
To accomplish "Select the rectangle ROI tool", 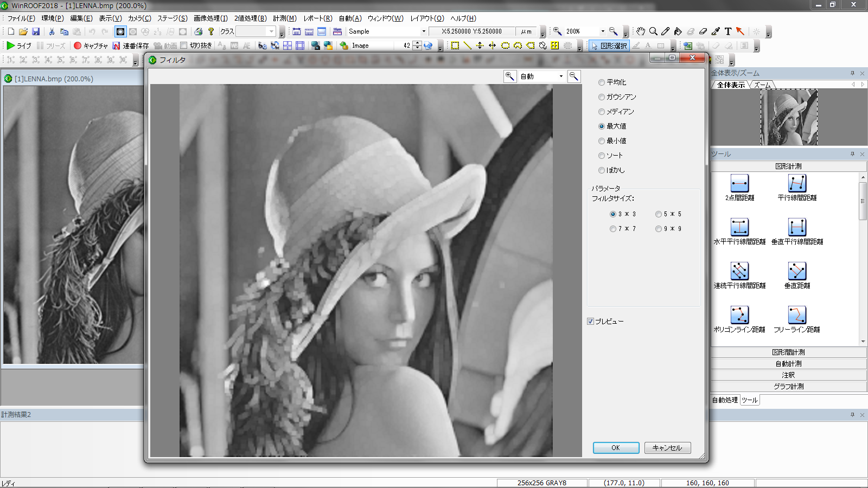I will [455, 46].
